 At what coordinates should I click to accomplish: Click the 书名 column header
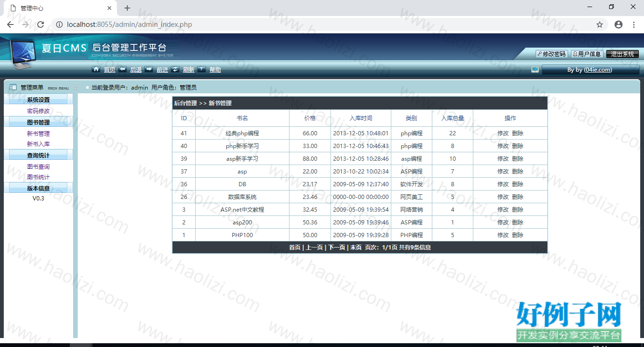(242, 118)
